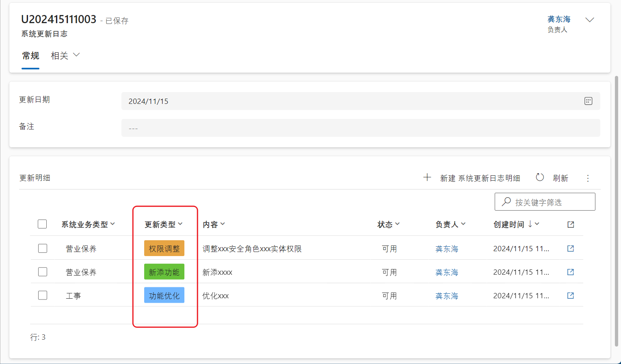Click creation time in 权限调整 row
The height and width of the screenshot is (364, 621).
521,249
